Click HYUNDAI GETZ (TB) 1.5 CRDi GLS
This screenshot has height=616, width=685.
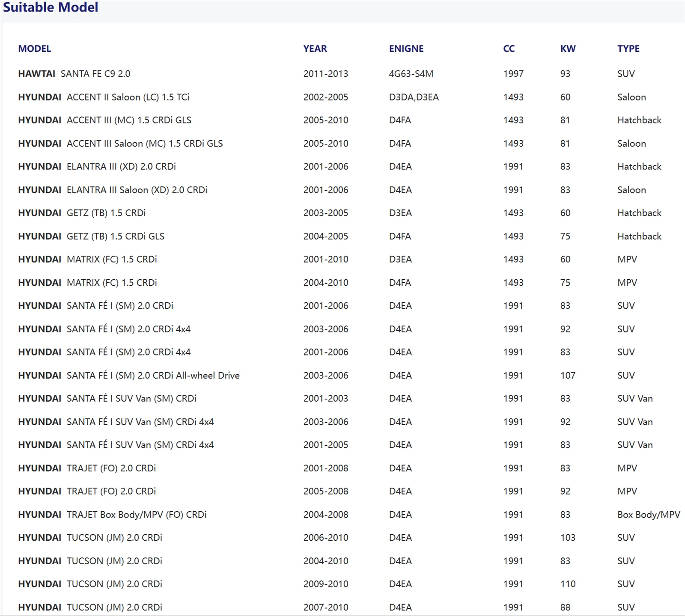(91, 236)
